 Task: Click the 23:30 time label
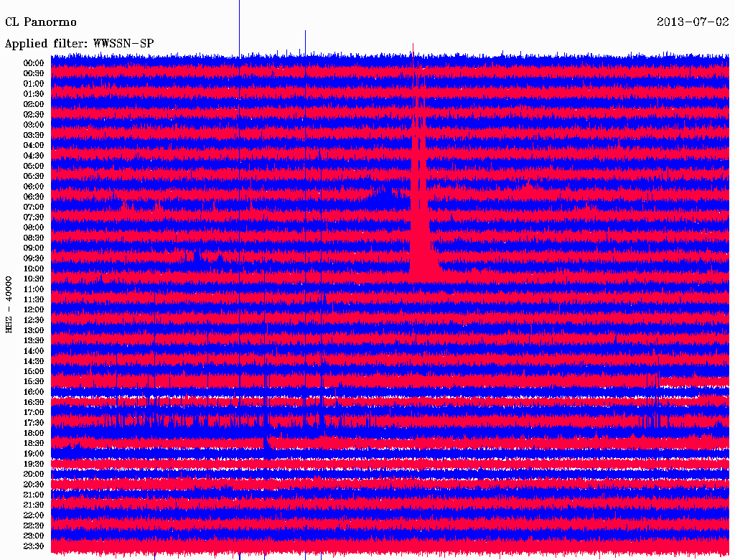tap(33, 546)
